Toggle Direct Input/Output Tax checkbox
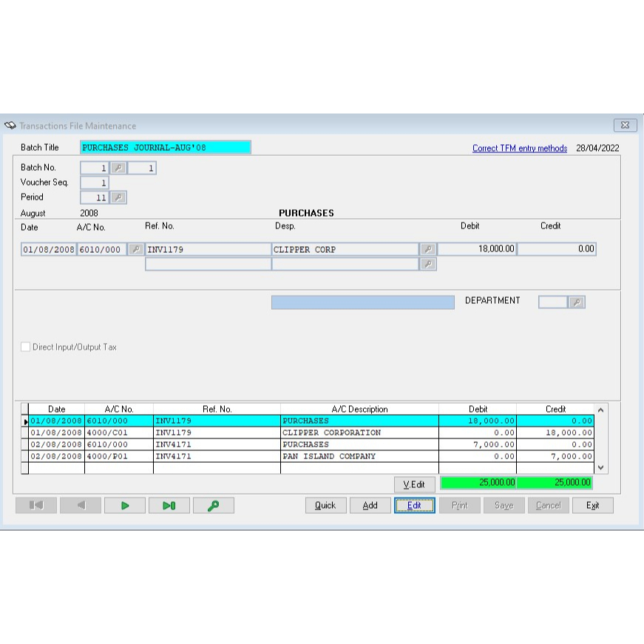The height and width of the screenshot is (644, 644). point(26,347)
